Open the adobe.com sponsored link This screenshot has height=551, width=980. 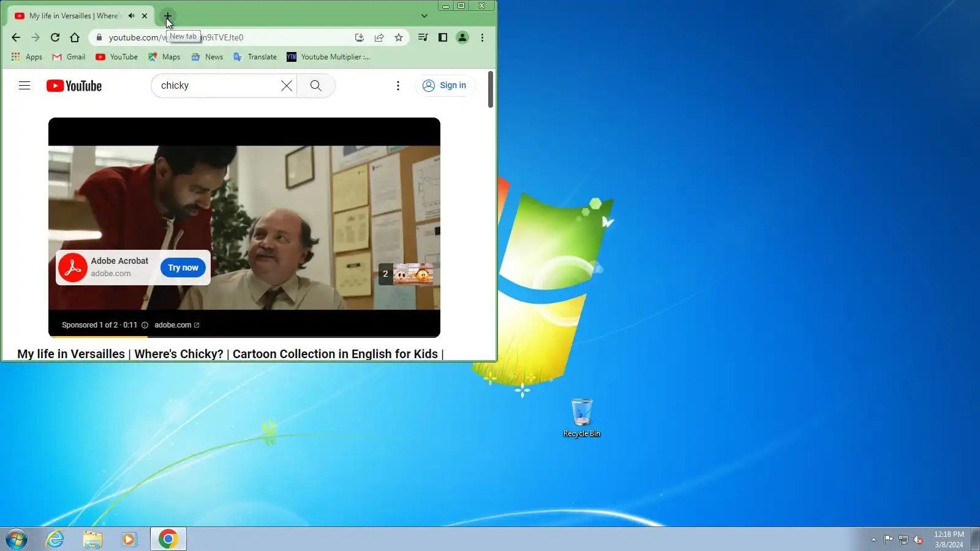(176, 325)
